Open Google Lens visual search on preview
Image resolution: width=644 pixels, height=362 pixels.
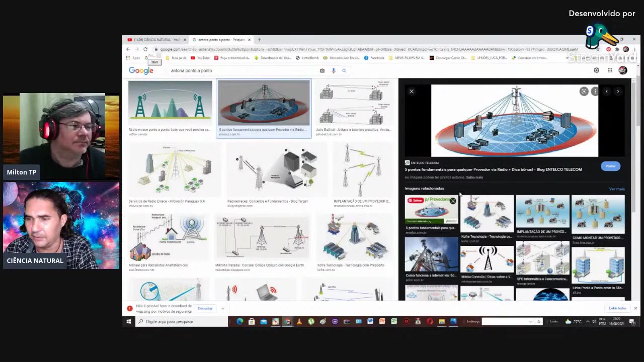[x=584, y=92]
